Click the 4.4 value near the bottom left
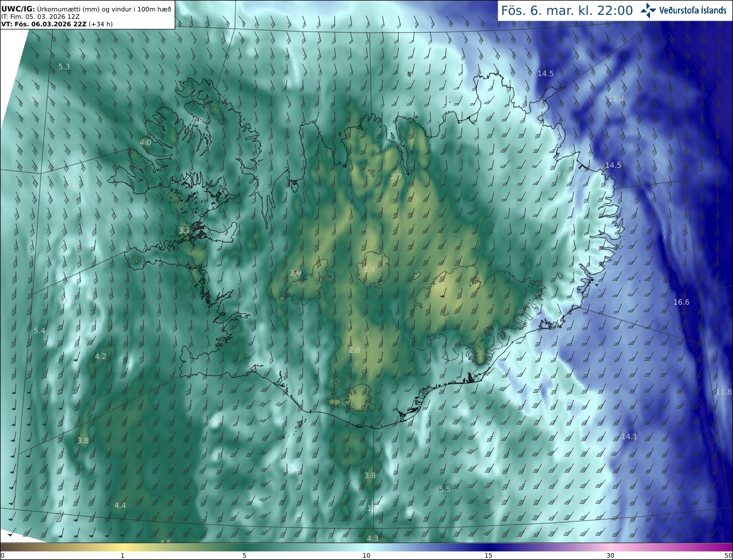 coord(120,505)
